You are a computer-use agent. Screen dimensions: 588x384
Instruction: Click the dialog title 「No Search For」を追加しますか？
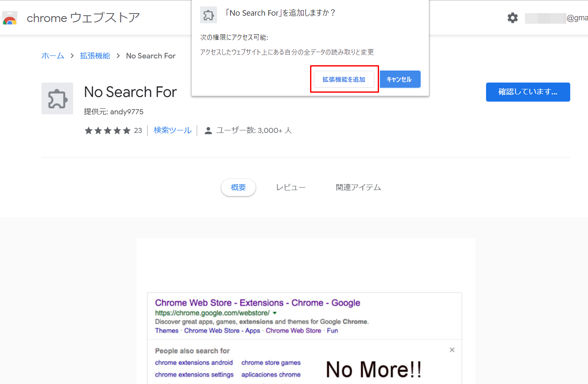point(280,13)
